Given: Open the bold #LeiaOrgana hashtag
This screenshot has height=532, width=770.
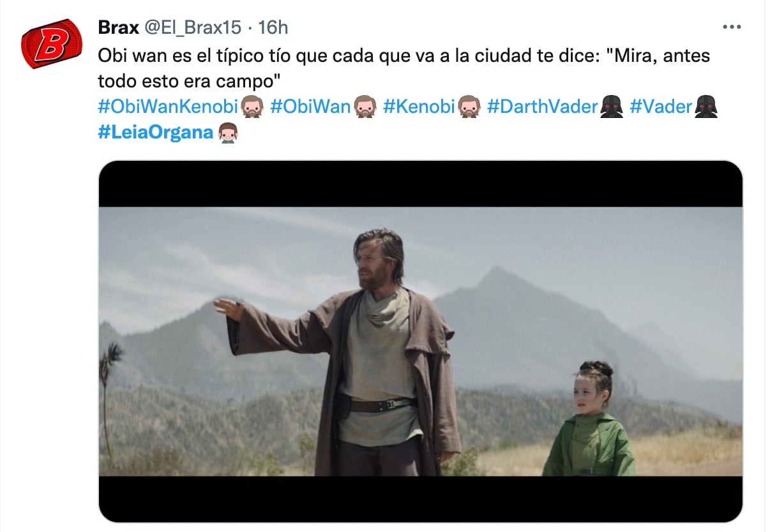Looking at the screenshot, I should click(156, 133).
